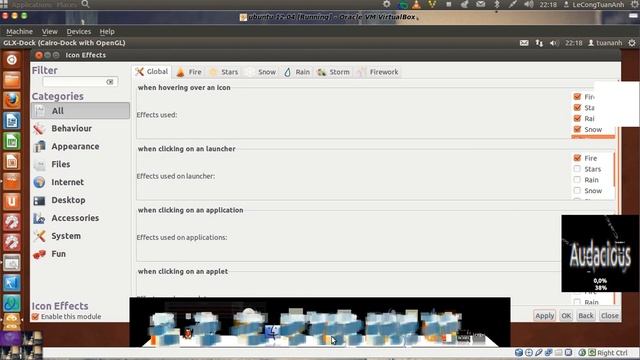The width and height of the screenshot is (640, 360).
Task: Open the VirtualBox Devices menu
Action: (79, 31)
